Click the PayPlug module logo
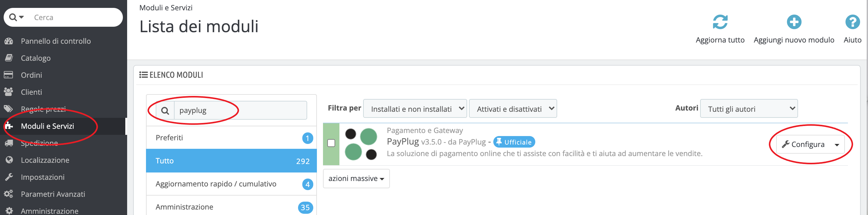 tap(361, 144)
